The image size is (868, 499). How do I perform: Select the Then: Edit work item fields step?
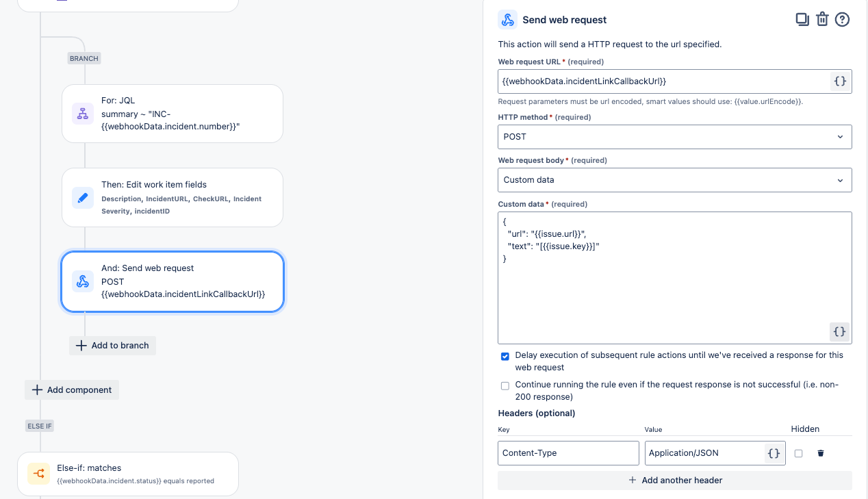pyautogui.click(x=173, y=198)
